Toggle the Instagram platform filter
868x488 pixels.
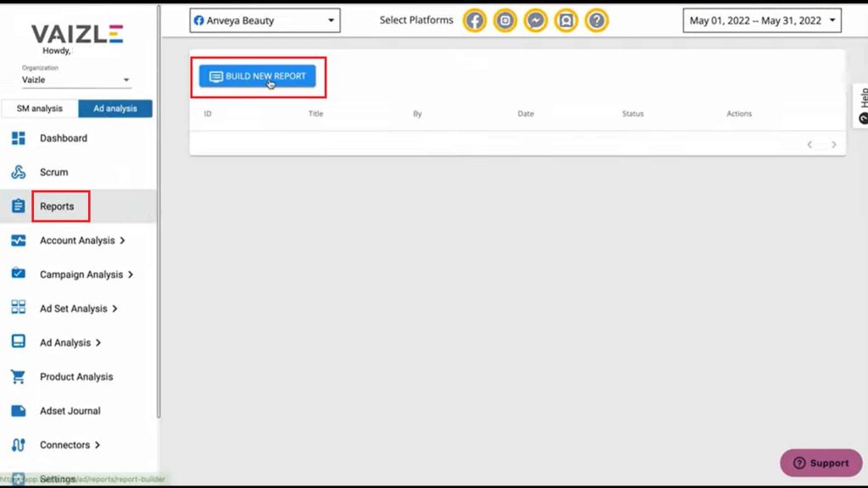505,20
